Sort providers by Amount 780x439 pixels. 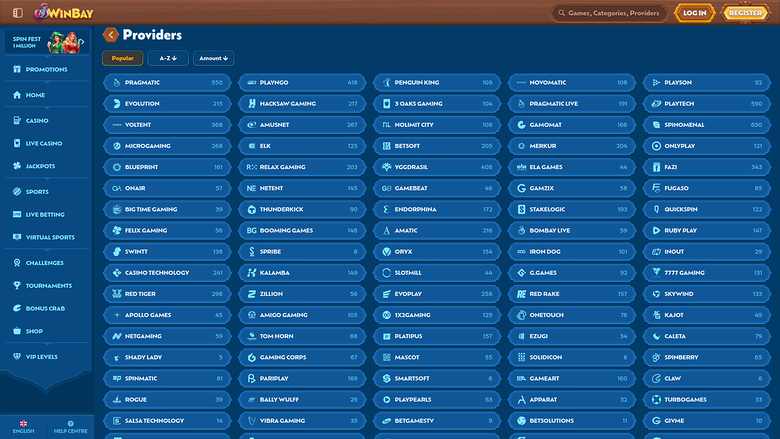(x=213, y=59)
